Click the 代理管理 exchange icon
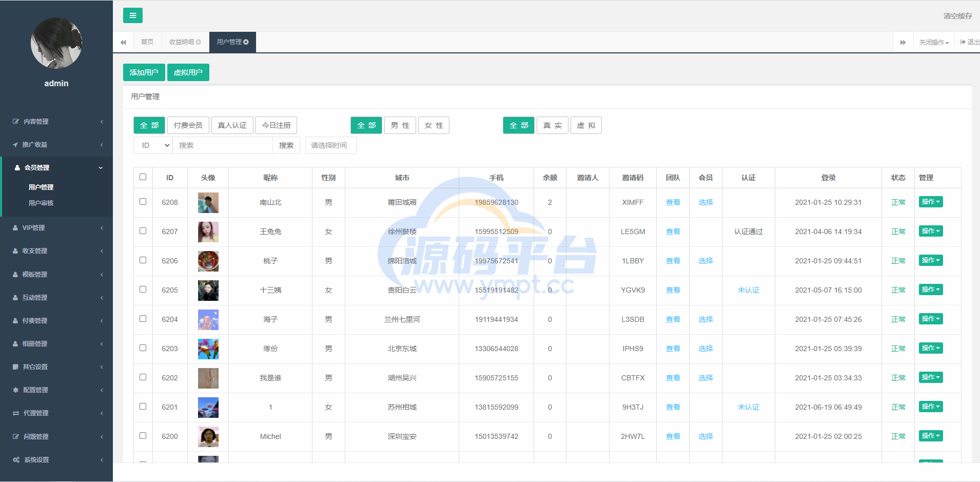 (16, 413)
